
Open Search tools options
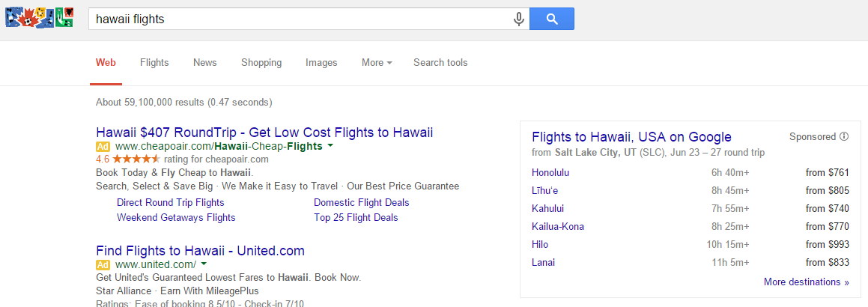440,63
